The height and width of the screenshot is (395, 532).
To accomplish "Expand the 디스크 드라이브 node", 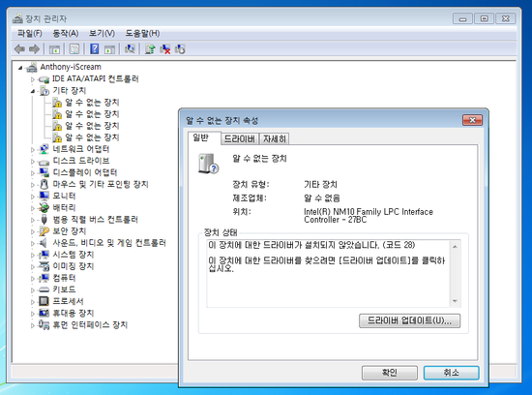I will pos(33,161).
